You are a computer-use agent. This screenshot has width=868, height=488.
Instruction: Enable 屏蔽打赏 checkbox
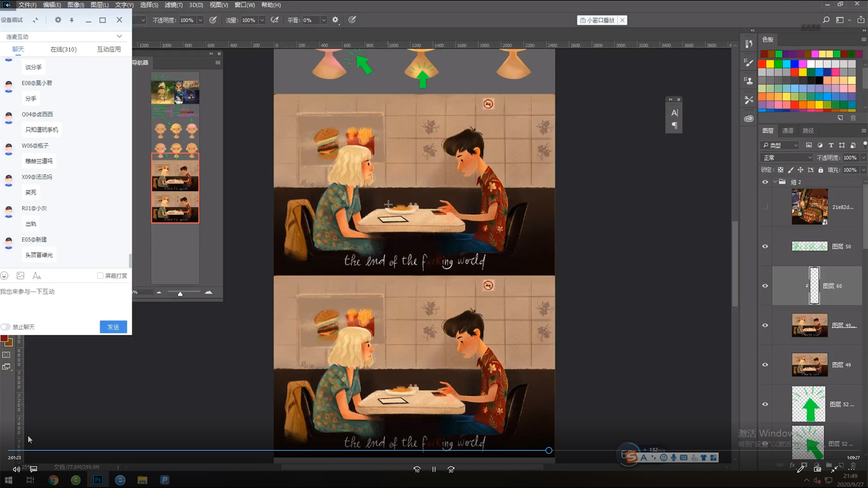pyautogui.click(x=100, y=276)
